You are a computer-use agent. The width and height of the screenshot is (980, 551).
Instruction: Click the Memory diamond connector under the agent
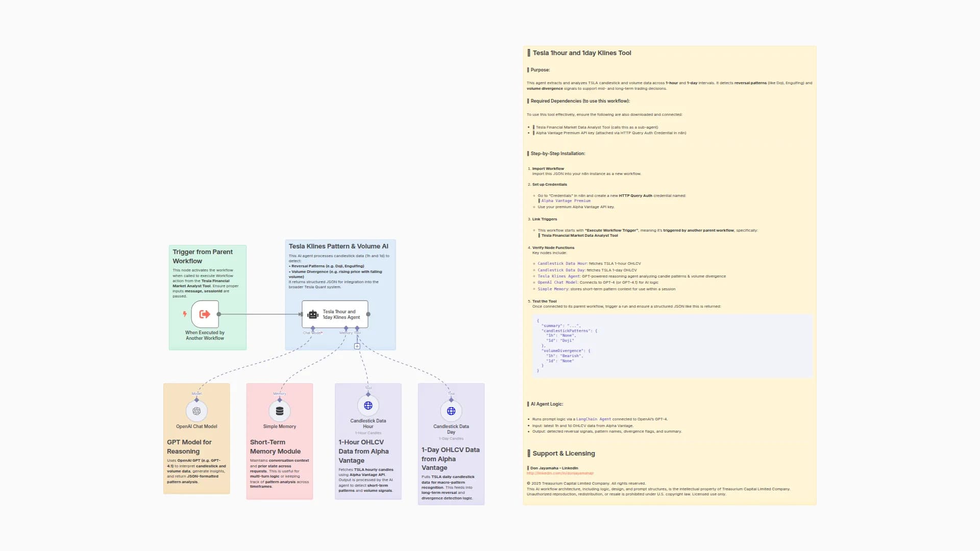(346, 328)
